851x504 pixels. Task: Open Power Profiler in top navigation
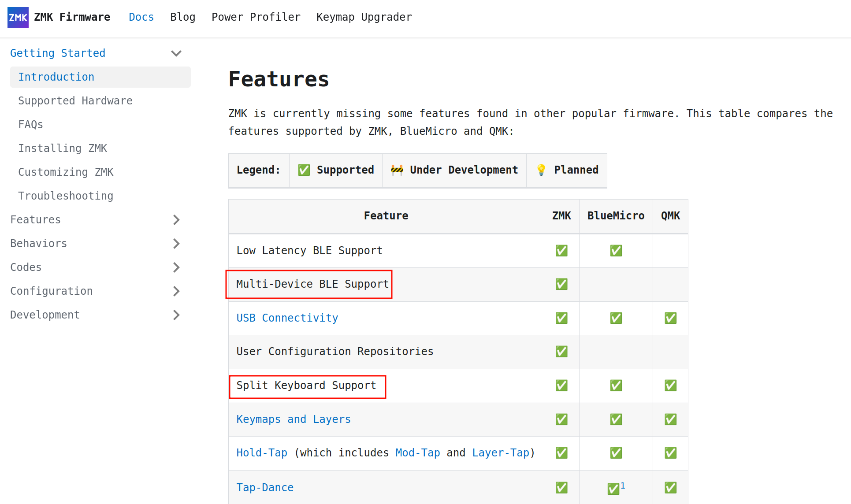256,17
